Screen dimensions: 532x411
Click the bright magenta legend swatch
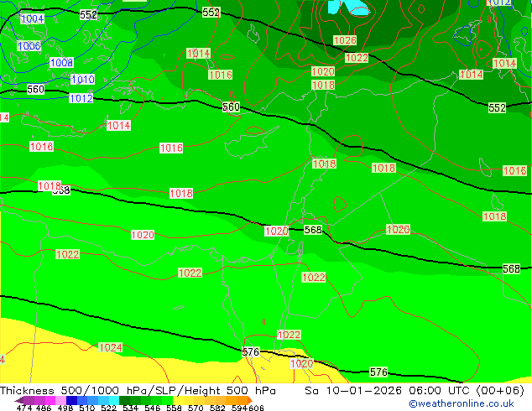(x=50, y=400)
